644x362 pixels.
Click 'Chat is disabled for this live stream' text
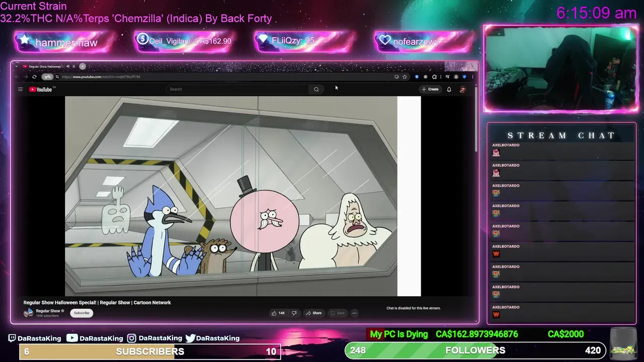414,308
